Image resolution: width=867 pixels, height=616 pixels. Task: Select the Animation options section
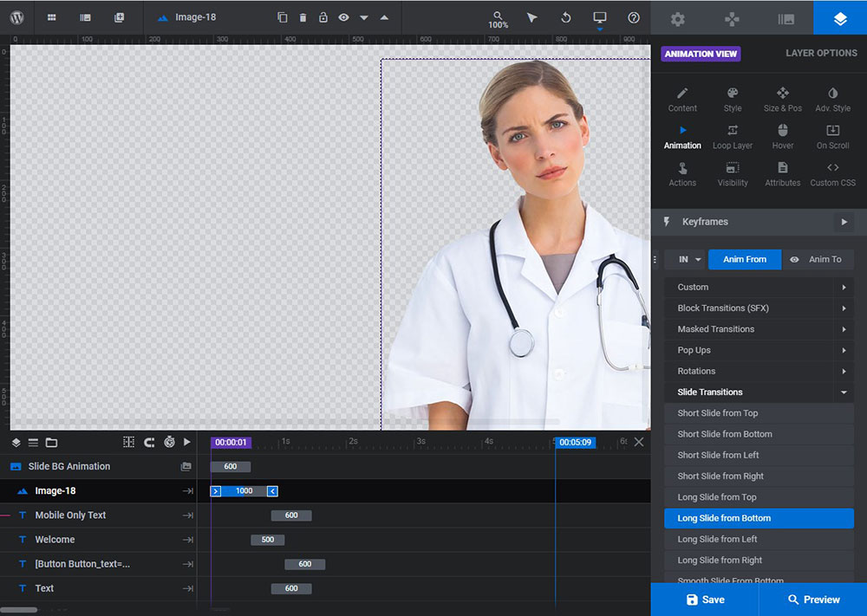pos(682,137)
